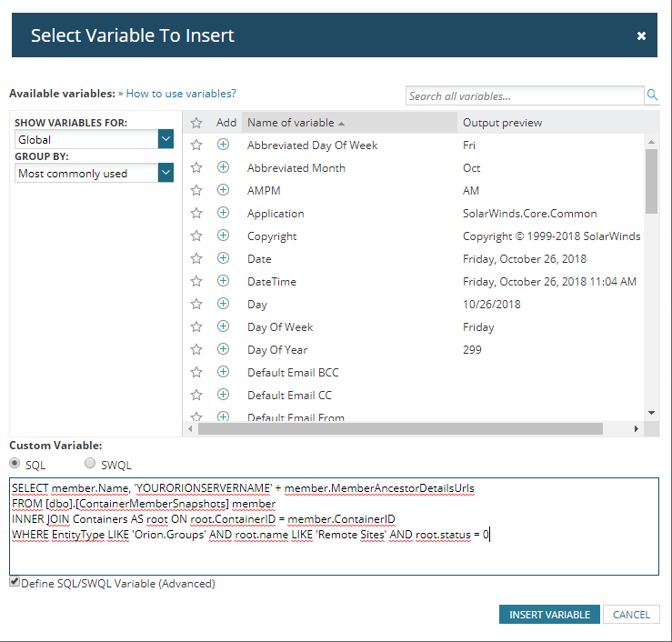672x642 pixels.
Task: Add the Abbreviated Day Of Week variable
Action: [223, 145]
